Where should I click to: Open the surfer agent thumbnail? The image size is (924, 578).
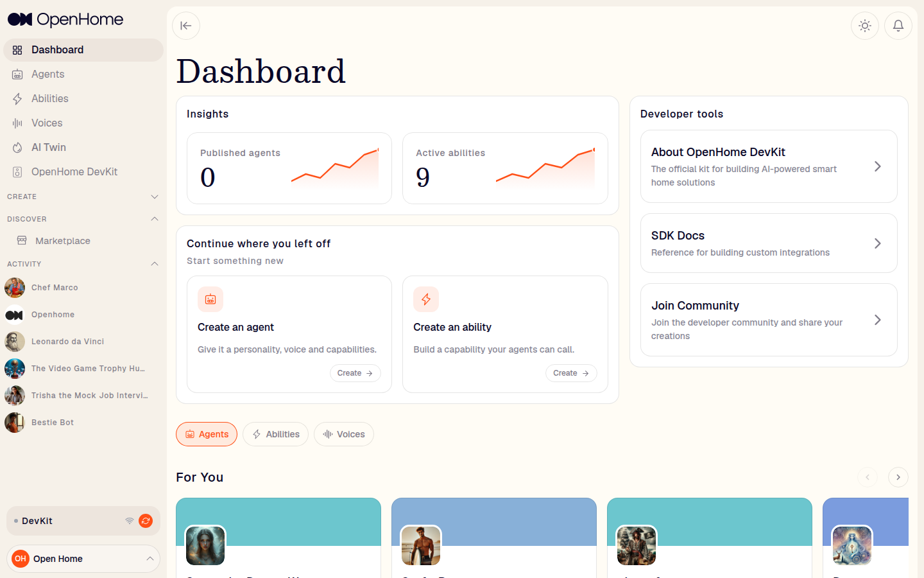point(421,546)
